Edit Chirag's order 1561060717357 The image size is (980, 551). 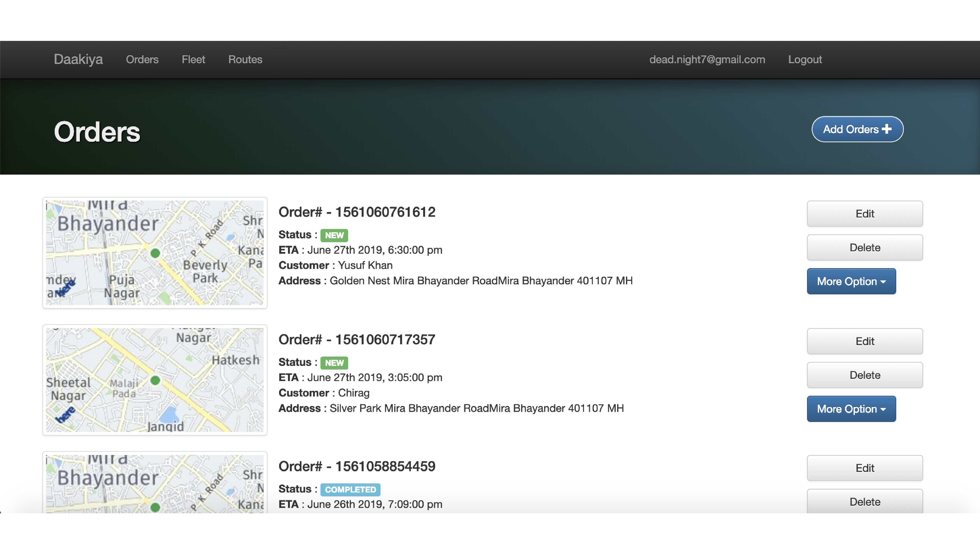(x=864, y=341)
